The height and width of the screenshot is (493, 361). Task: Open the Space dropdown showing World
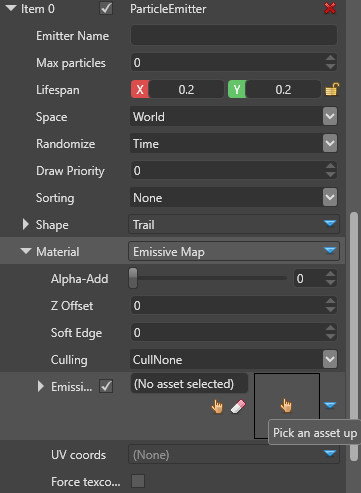point(233,117)
